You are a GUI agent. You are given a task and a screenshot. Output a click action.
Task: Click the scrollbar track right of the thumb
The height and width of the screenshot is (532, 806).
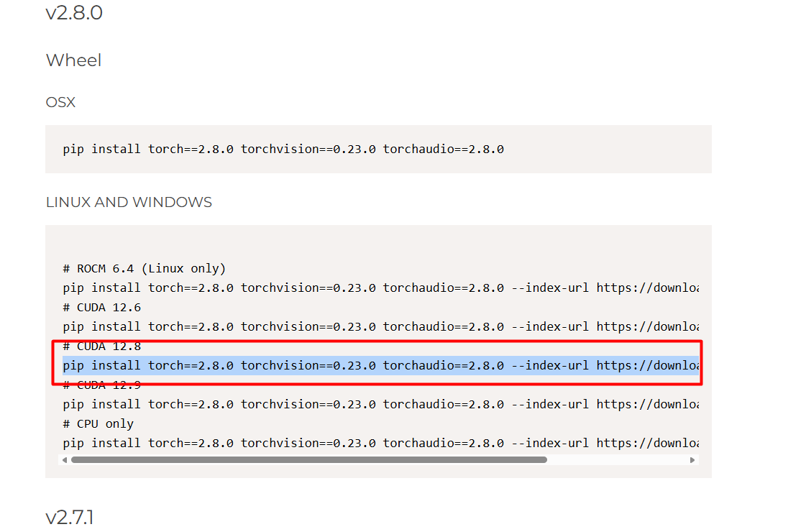(618, 459)
